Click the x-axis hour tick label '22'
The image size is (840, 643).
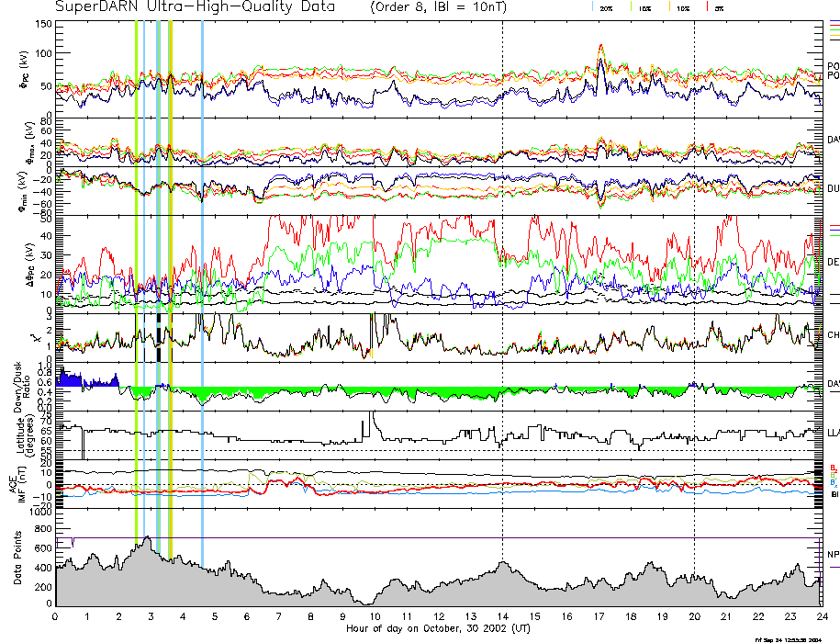click(x=758, y=616)
